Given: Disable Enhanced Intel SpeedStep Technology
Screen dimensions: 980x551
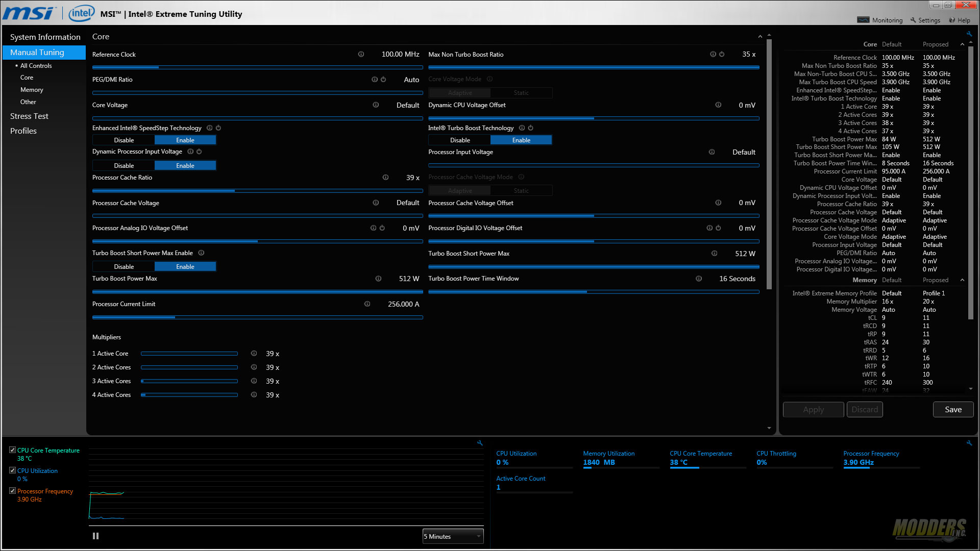Looking at the screenshot, I should click(124, 140).
